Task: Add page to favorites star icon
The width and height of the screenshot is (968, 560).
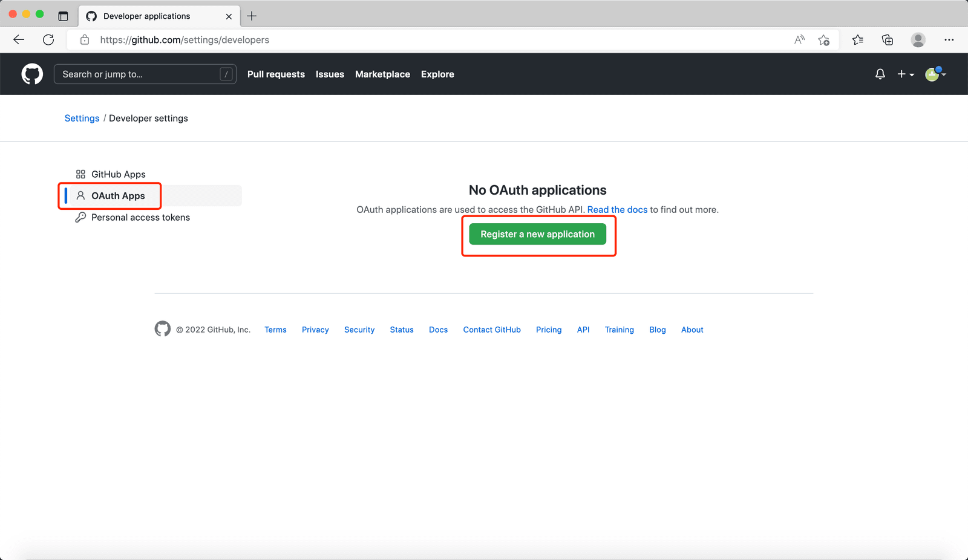Action: click(823, 40)
